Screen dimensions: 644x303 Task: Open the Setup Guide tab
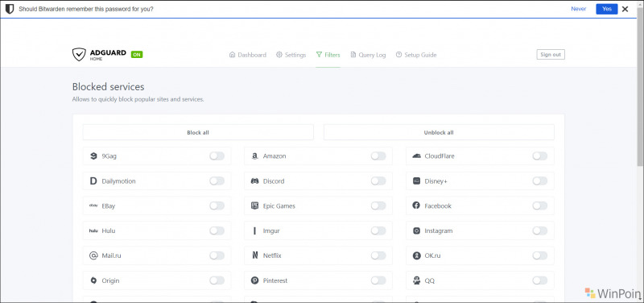click(416, 55)
